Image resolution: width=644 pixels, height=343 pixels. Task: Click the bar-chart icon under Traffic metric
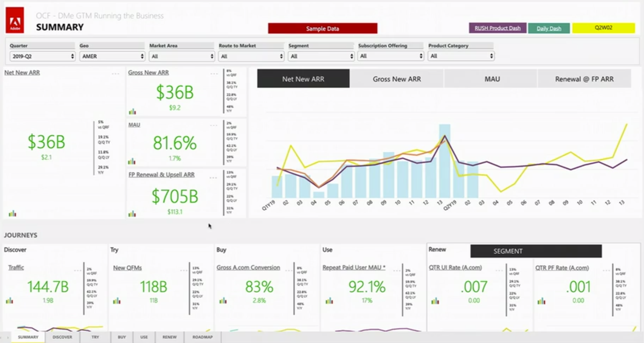pos(10,300)
